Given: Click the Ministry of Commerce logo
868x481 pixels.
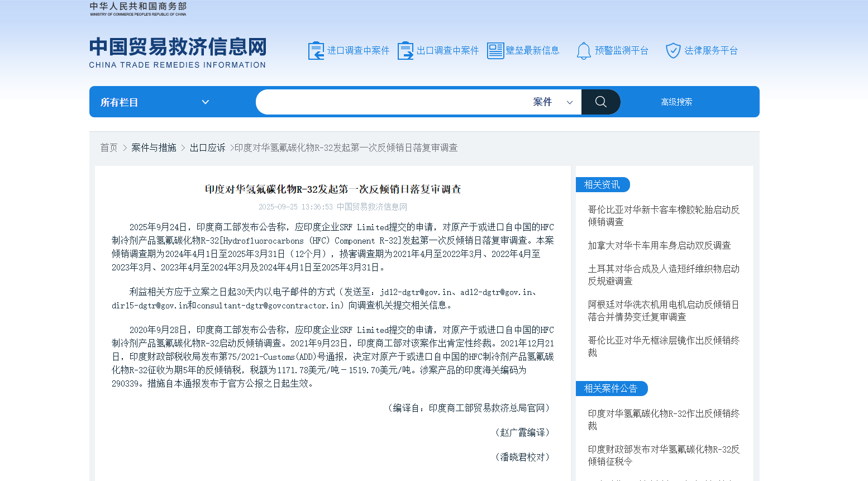Looking at the screenshot, I should (x=138, y=9).
